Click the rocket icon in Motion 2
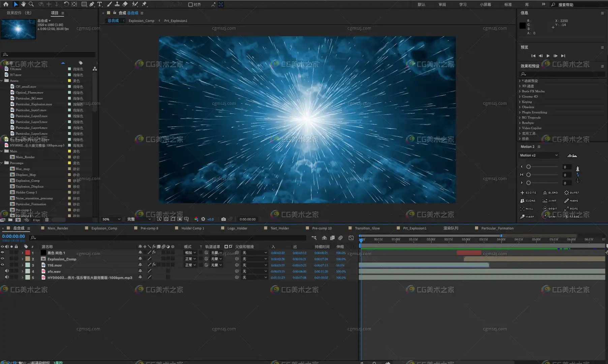This screenshot has height=364, width=608. (577, 169)
